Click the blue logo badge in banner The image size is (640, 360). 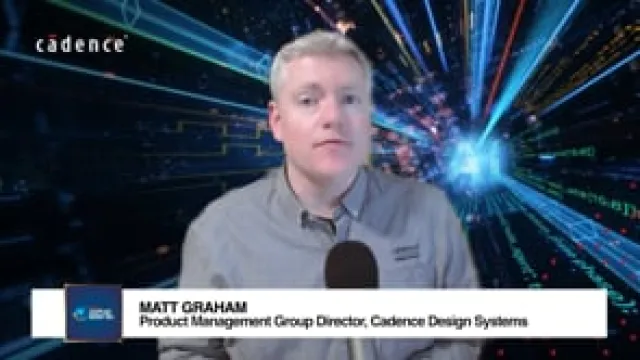pos(93,313)
